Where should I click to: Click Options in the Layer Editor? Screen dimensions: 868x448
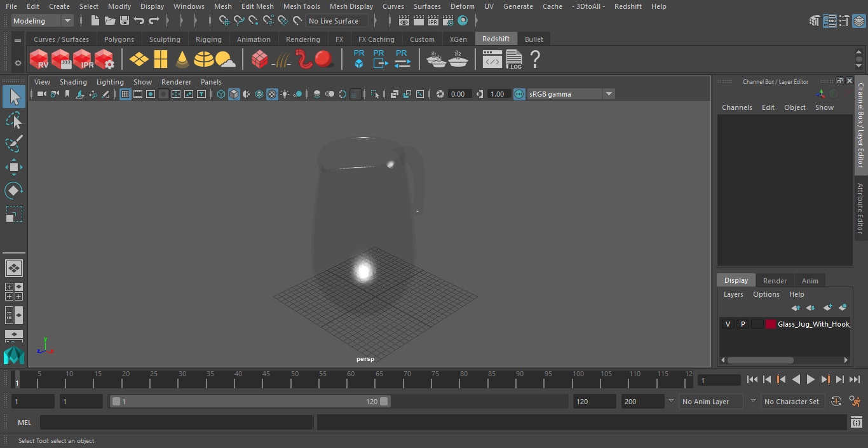(766, 294)
